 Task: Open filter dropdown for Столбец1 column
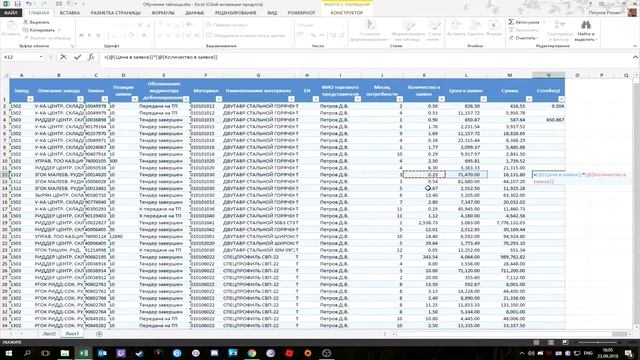tap(561, 99)
